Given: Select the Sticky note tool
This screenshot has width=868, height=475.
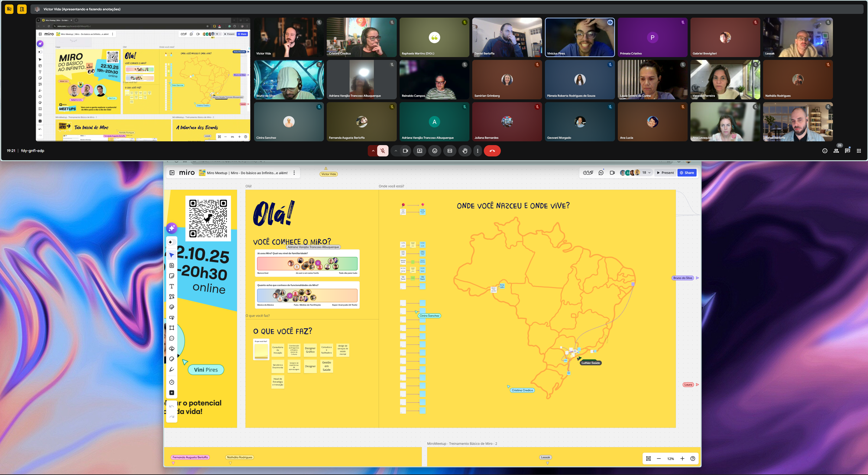Looking at the screenshot, I should point(171,276).
